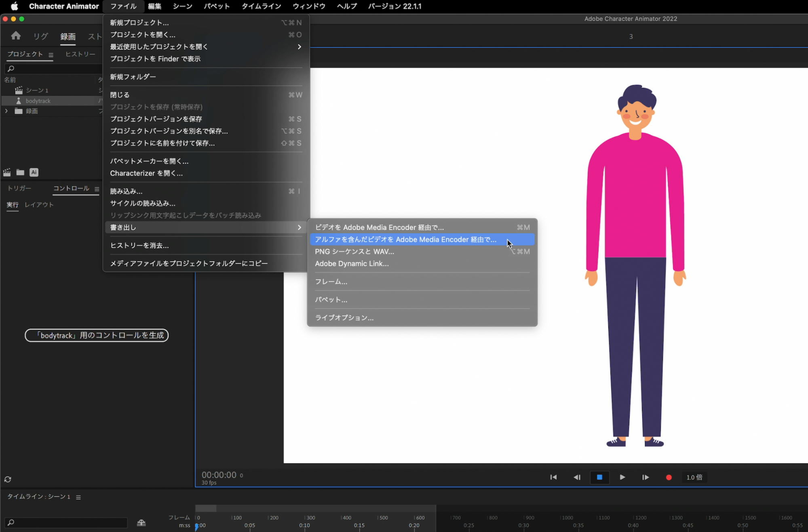The height and width of the screenshot is (532, 808).
Task: Click the timeline puppet filter icon
Action: [141, 523]
